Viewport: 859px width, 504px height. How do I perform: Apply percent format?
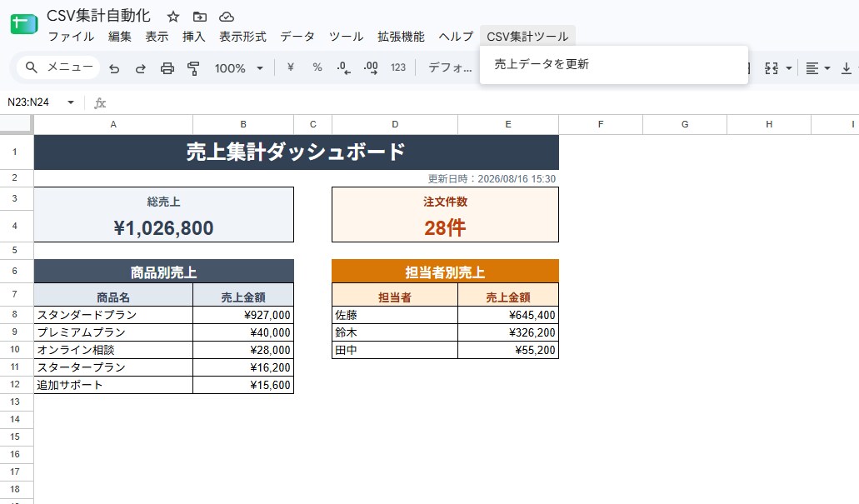coord(317,67)
